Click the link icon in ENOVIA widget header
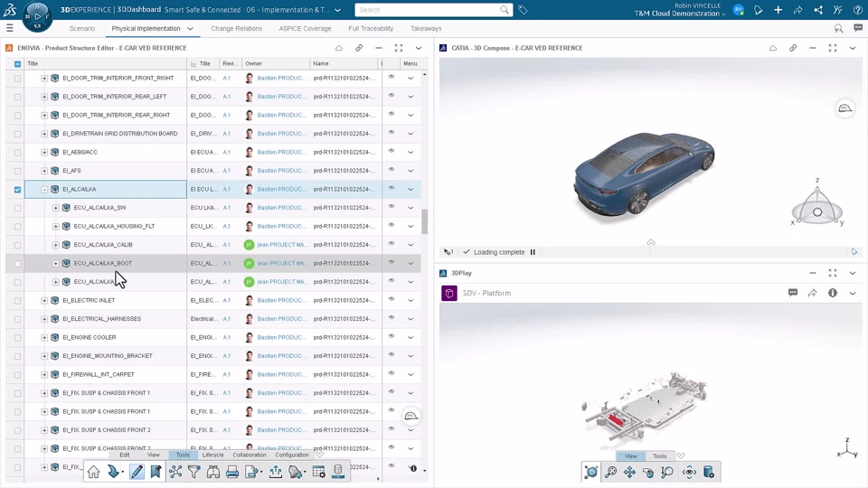 pos(359,48)
